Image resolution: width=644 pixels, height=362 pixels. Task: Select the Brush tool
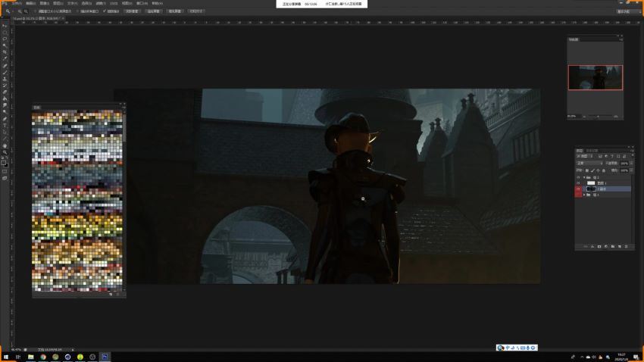click(5, 73)
